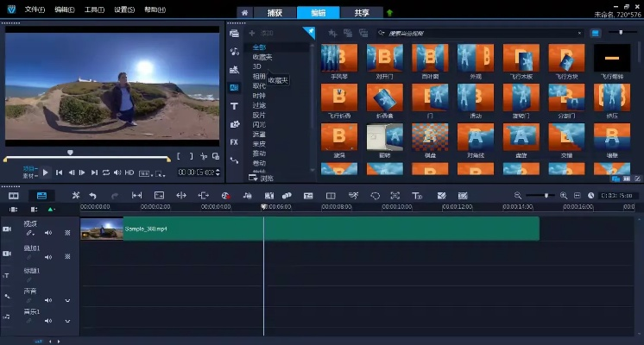Switch to the 共享 share tab

(x=363, y=13)
